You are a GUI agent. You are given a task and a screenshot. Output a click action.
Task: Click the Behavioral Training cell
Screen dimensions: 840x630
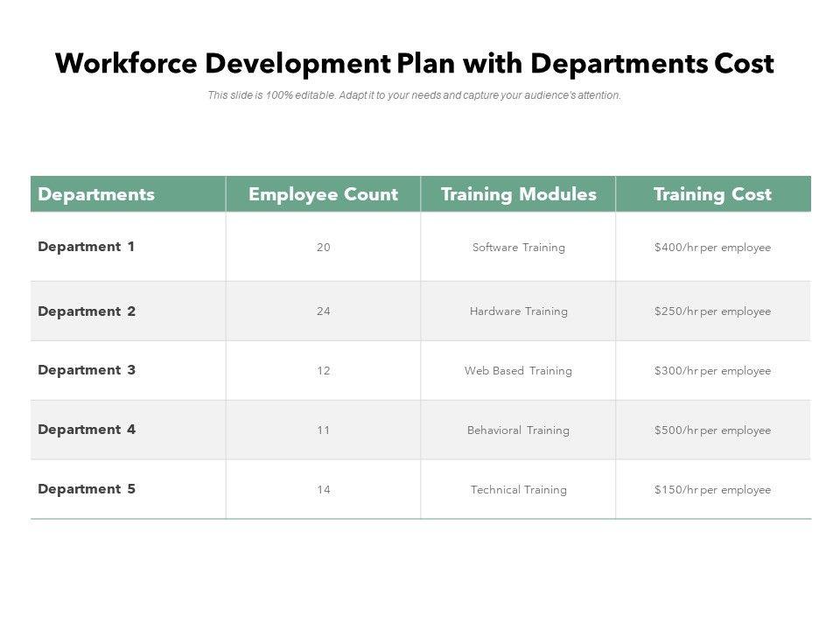point(518,430)
